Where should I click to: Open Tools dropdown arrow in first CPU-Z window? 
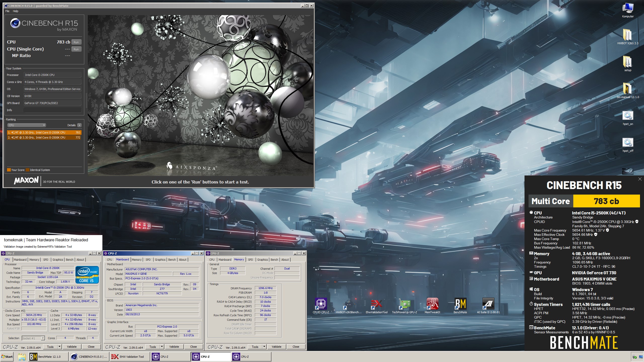click(60, 347)
